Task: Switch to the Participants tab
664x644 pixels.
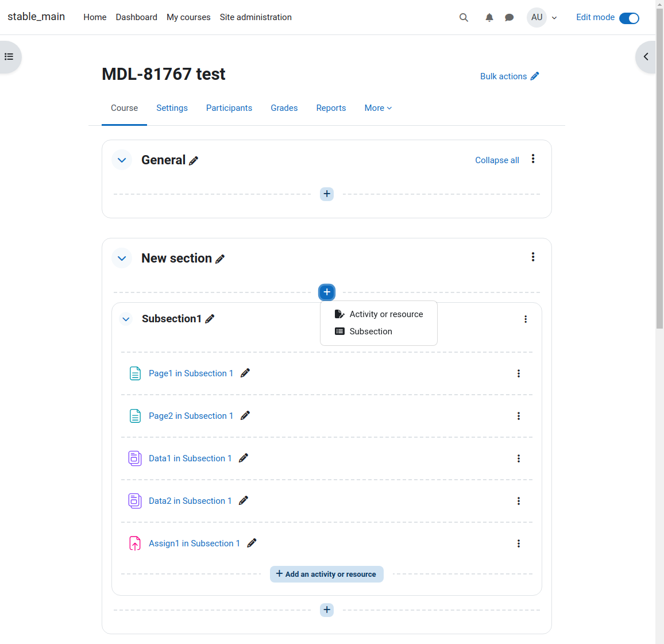Action: pyautogui.click(x=229, y=108)
